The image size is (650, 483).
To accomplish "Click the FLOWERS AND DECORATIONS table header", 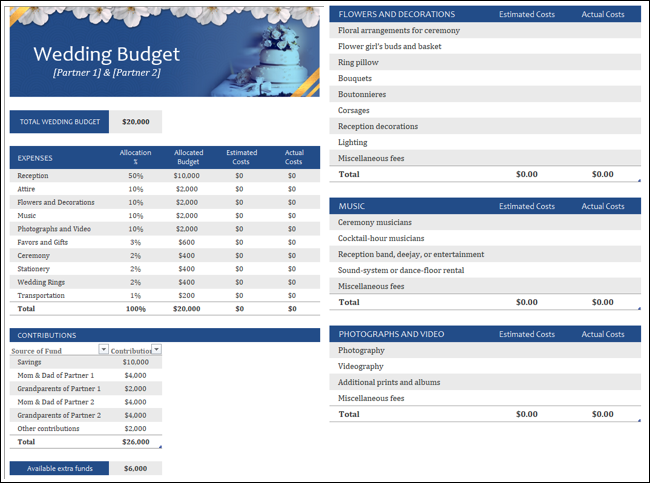I will pos(397,14).
